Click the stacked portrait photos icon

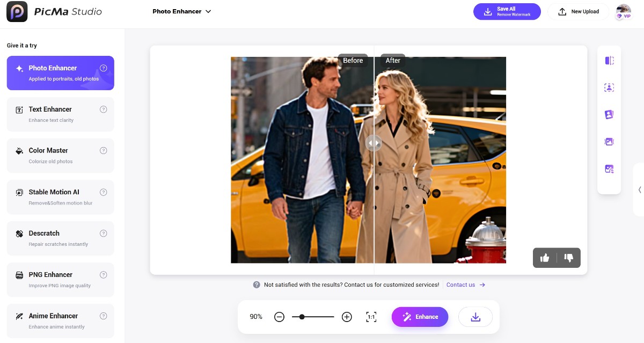(x=609, y=114)
